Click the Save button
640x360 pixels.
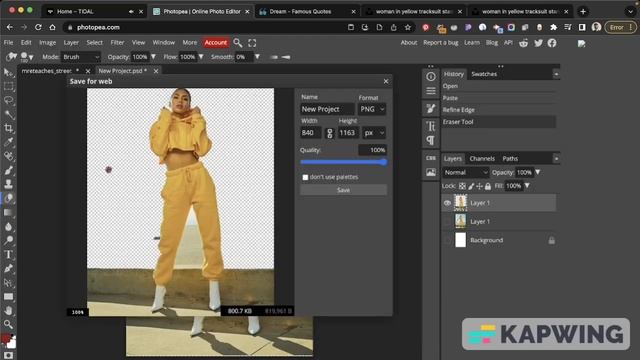[343, 190]
